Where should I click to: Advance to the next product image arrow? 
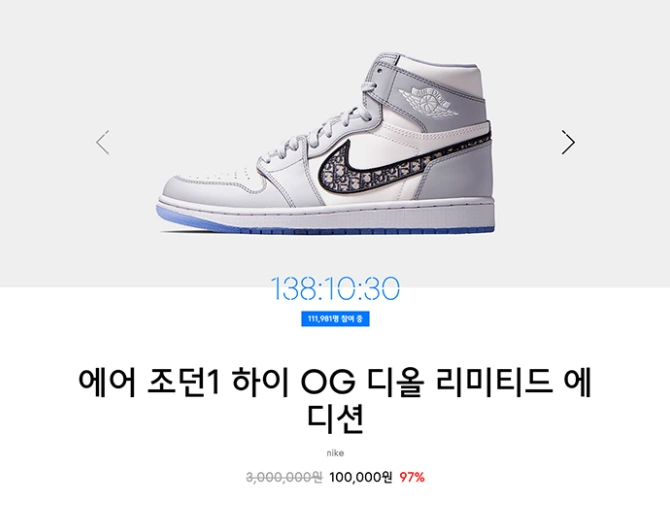(568, 142)
